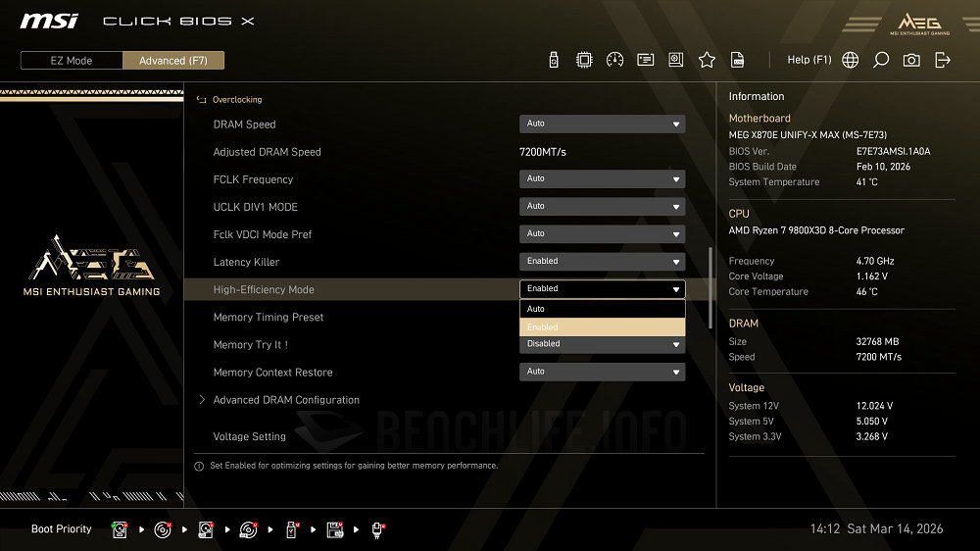Screen dimensions: 980x551
Task: Click Adjusted DRAM Speed value 7200MT/s
Action: (x=543, y=152)
